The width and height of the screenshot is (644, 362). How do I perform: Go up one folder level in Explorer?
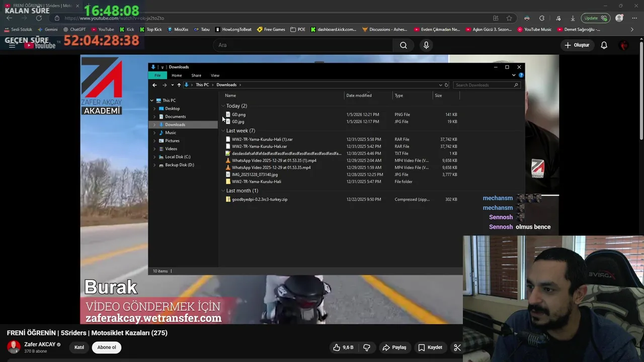click(x=179, y=85)
